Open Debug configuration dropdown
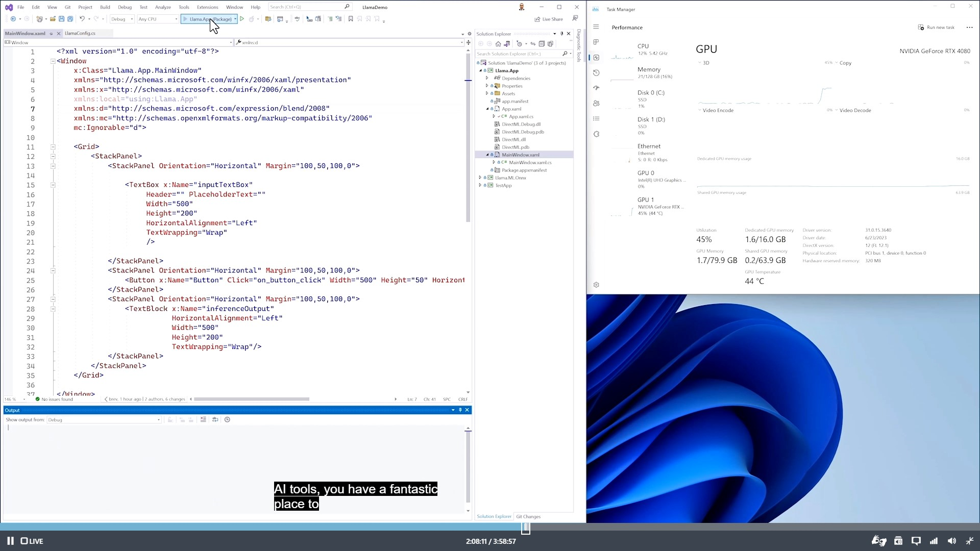 click(x=122, y=19)
